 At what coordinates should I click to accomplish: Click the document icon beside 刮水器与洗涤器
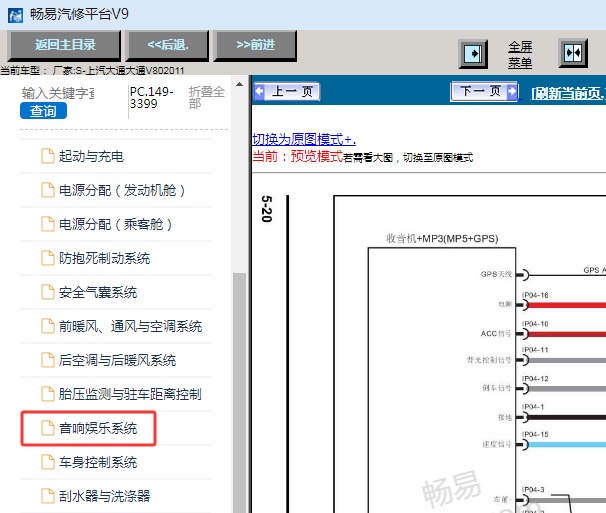click(48, 496)
